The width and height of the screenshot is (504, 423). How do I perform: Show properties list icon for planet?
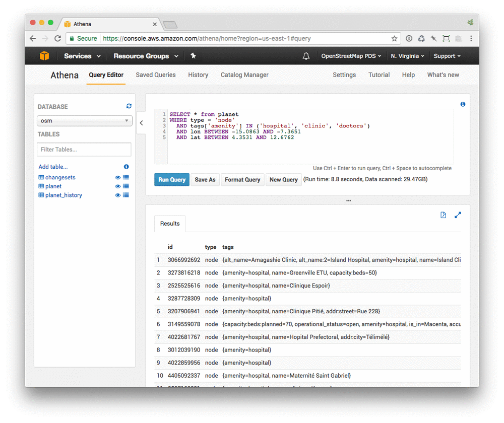point(126,186)
